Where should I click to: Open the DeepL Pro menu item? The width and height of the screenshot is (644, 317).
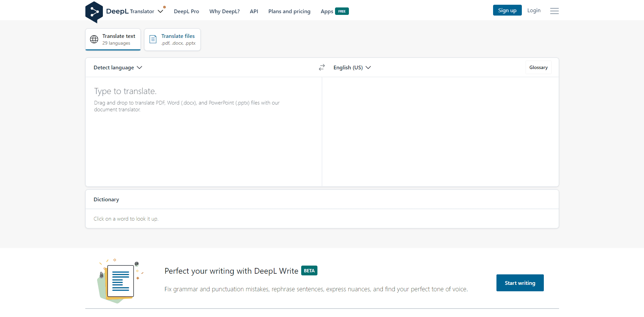186,12
